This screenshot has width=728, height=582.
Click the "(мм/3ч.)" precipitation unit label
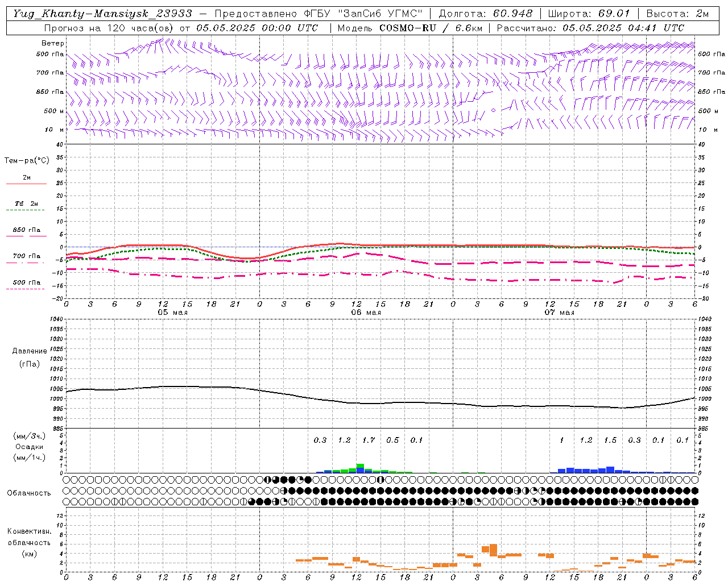click(29, 436)
